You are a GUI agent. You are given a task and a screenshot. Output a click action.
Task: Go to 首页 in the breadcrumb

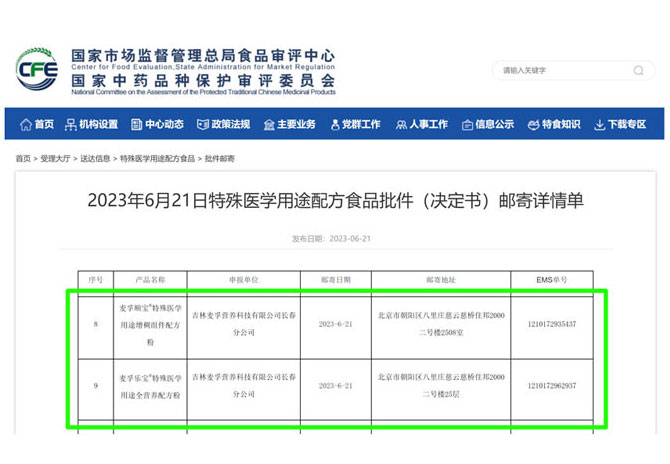click(23, 159)
